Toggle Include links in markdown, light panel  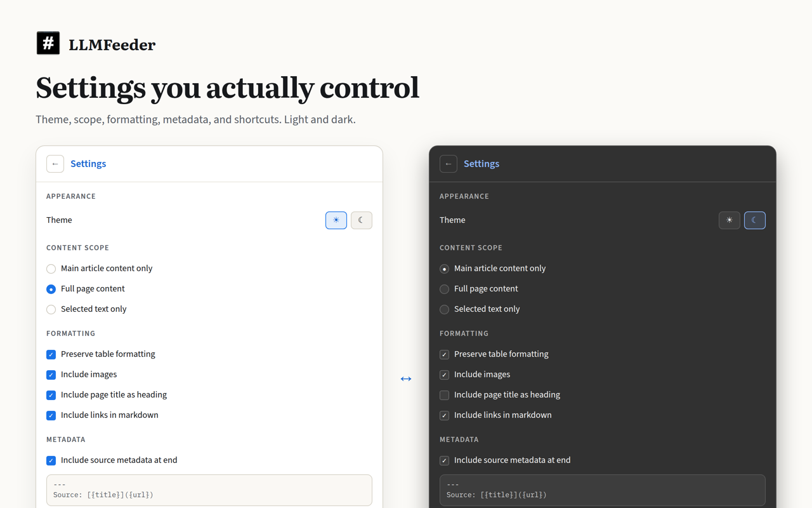coord(51,415)
